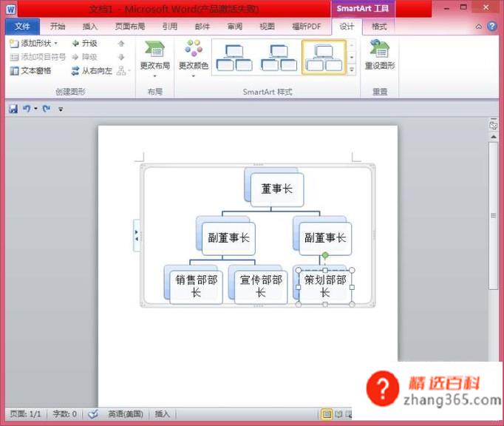
Task: Select the second SmartArt style thumbnail
Action: pos(279,58)
